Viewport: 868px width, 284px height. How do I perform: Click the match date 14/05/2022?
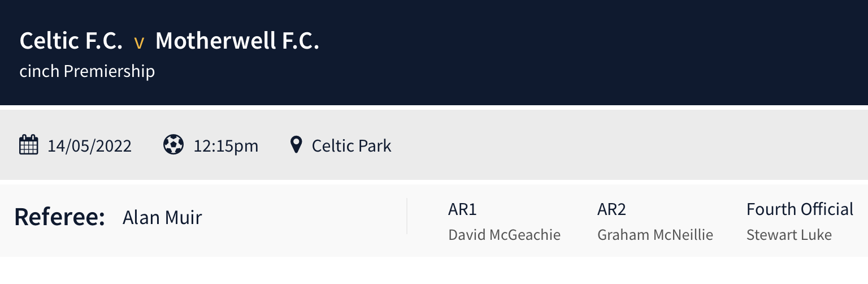(x=89, y=146)
